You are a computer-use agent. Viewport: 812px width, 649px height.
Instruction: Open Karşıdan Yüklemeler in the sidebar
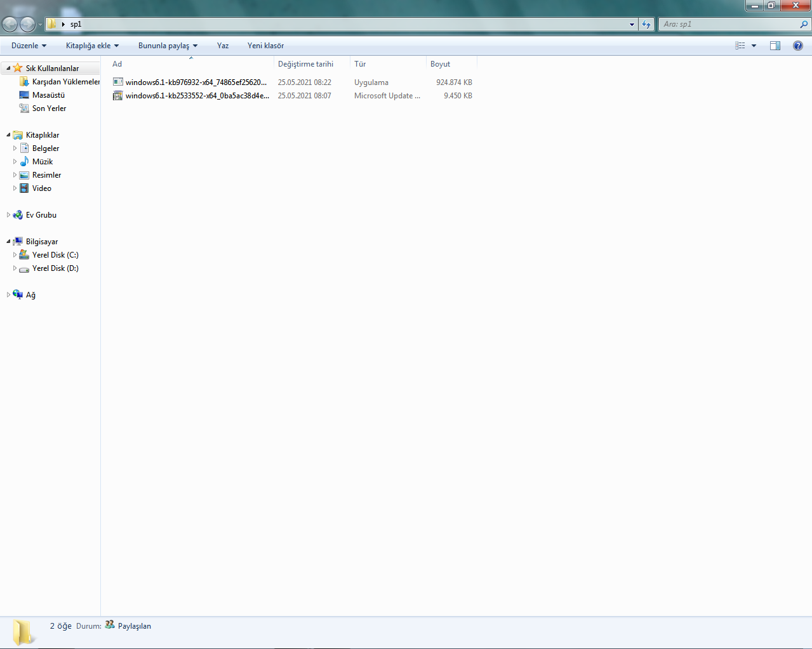coord(66,82)
